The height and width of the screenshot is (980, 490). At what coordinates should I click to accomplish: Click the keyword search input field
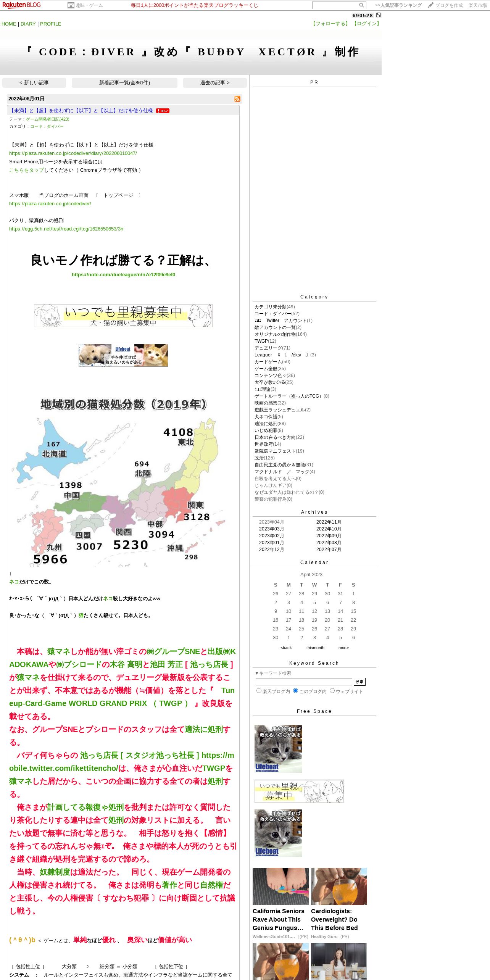(x=304, y=682)
